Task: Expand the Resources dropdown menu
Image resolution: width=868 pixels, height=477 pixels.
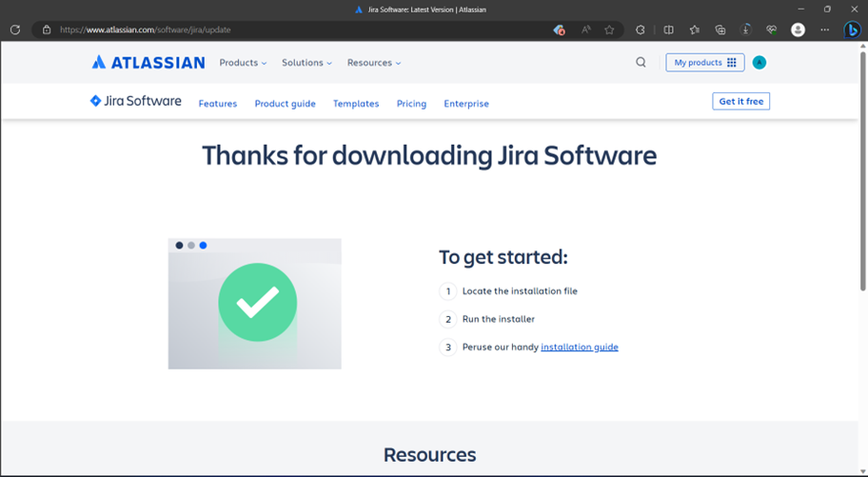Action: click(x=374, y=63)
